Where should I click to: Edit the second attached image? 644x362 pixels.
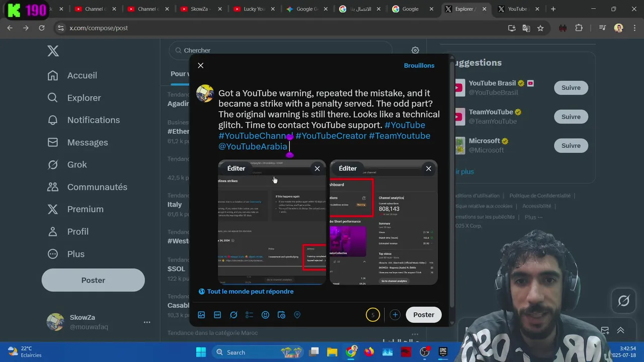348,168
